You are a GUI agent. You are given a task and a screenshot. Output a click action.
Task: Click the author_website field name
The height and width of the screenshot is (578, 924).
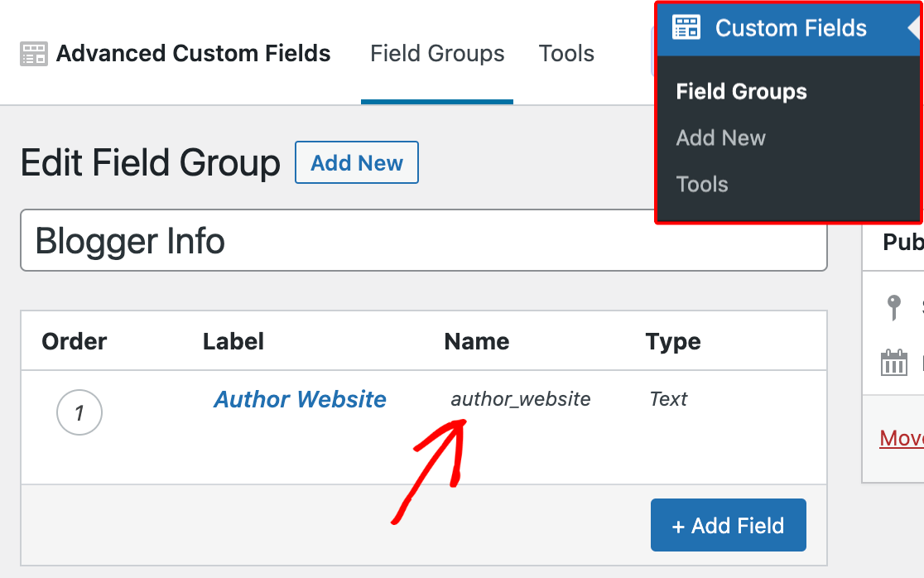click(x=521, y=399)
